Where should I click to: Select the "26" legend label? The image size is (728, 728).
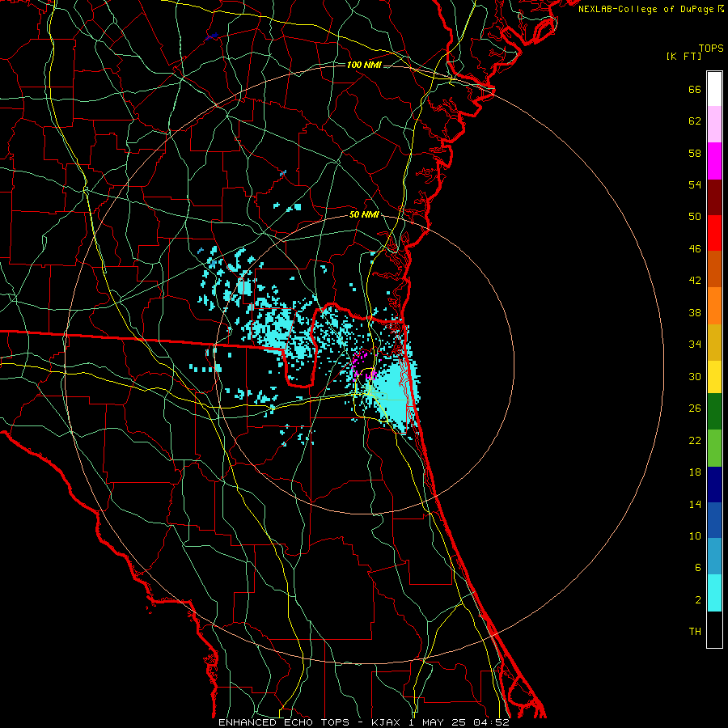tap(695, 408)
